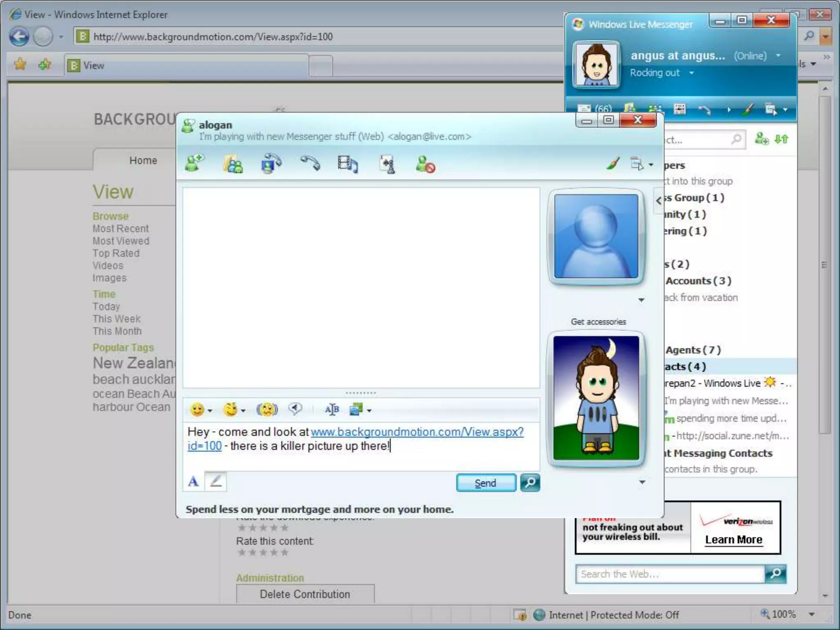
Task: Click the Add a contact icon in Messenger
Action: (761, 139)
